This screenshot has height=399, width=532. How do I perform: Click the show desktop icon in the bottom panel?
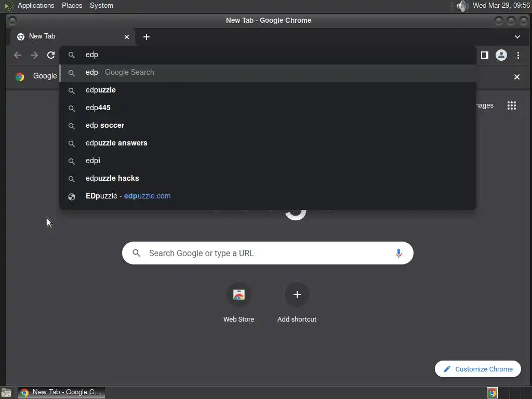[6, 393]
